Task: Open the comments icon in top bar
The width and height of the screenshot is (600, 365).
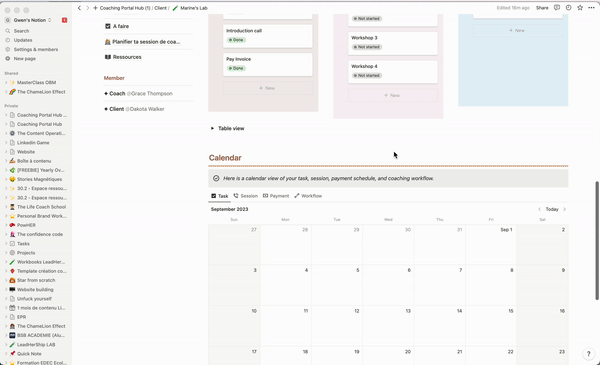Action: 557,8
